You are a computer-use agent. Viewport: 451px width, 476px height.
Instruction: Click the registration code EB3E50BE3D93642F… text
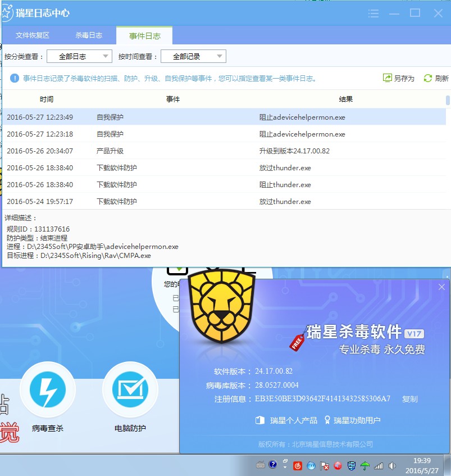322,398
